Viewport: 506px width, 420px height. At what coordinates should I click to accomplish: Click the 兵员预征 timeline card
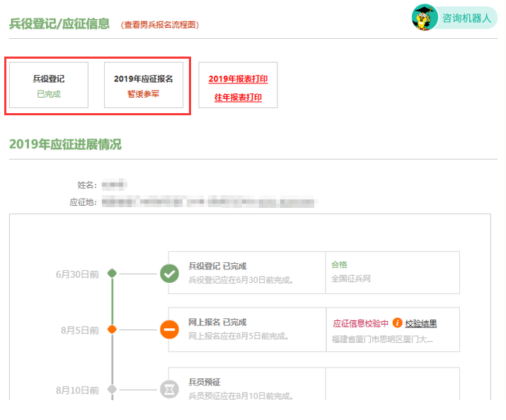(x=246, y=387)
